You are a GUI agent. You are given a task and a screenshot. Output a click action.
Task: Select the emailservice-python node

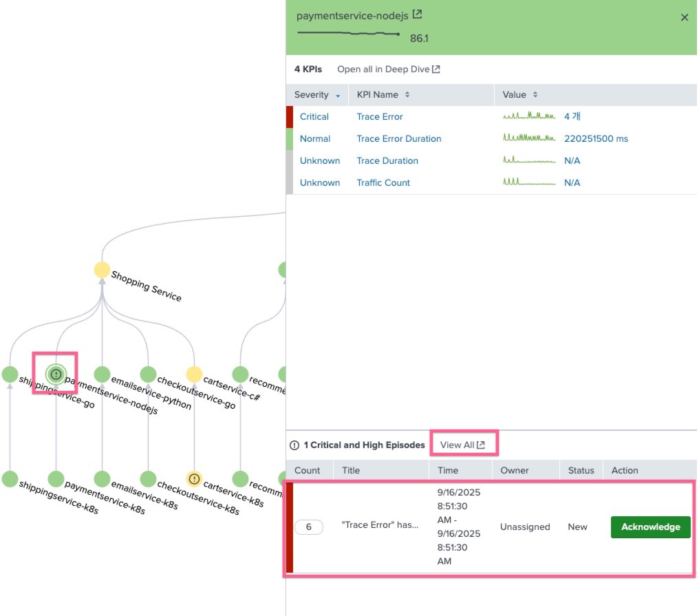coord(102,374)
